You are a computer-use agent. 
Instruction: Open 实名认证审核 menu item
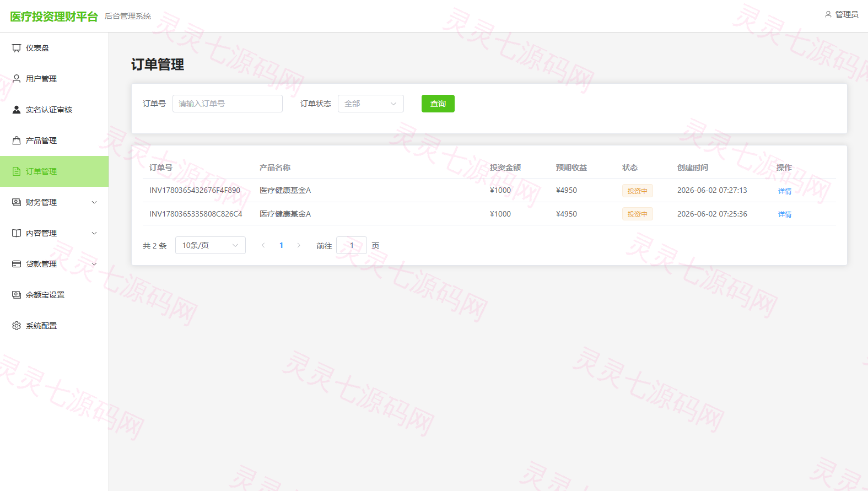point(54,110)
